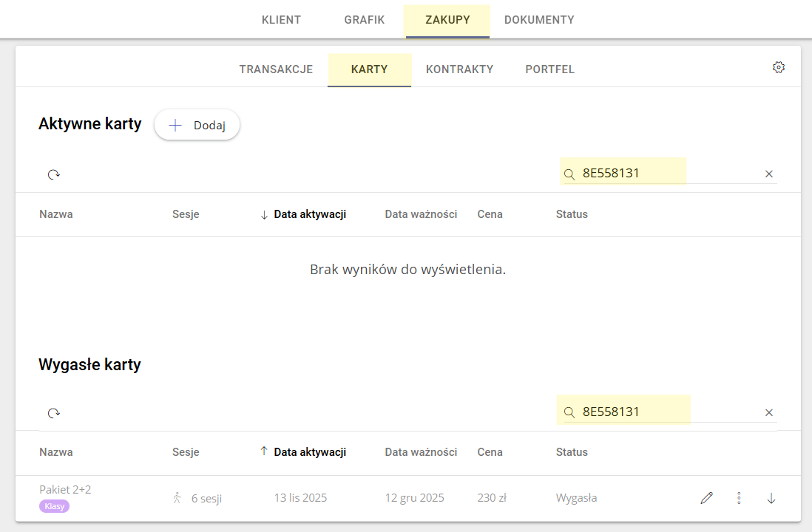This screenshot has height=532, width=812.
Task: Click the search icon in Aktywne karty
Action: tap(569, 174)
